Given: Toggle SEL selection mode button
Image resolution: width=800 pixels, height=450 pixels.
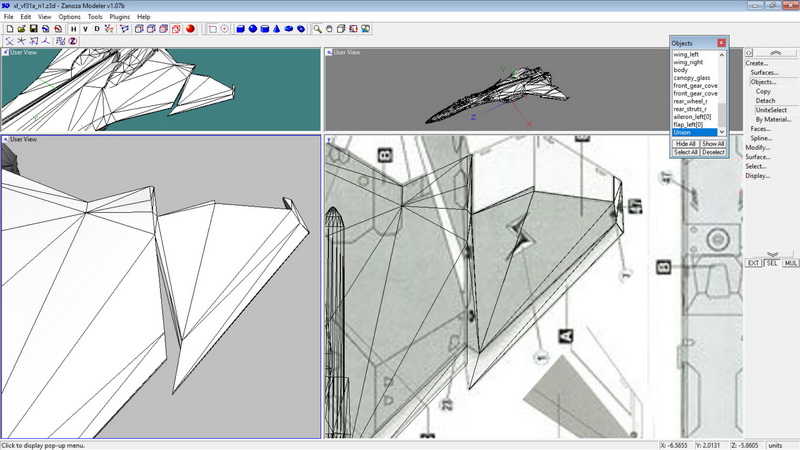Looking at the screenshot, I should tap(772, 263).
